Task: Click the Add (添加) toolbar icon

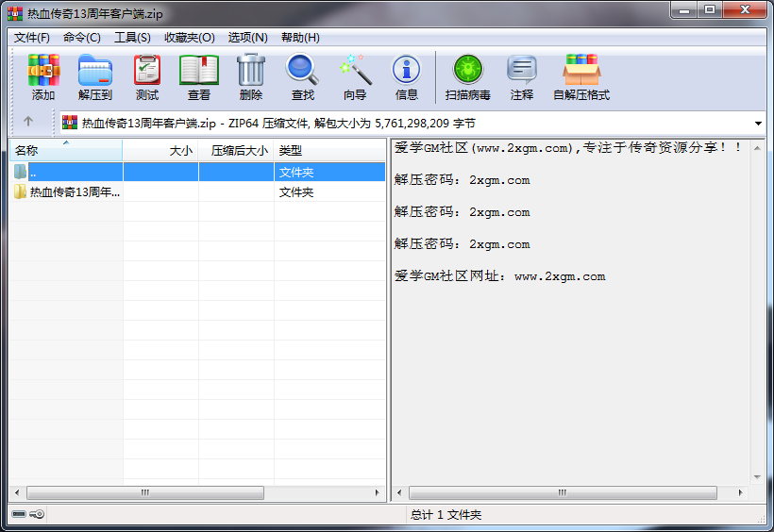Action: (x=43, y=70)
